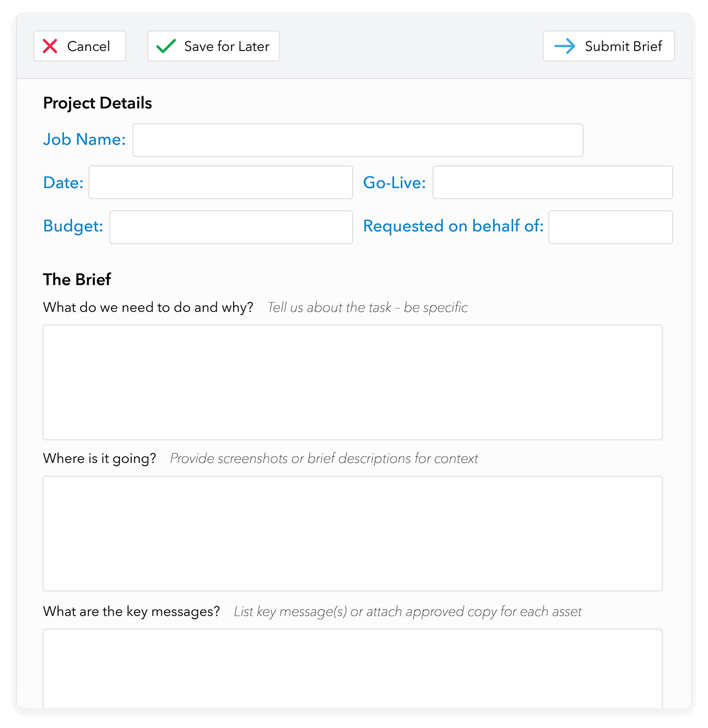Activate the Go-Live input field
Screen dimensions: 708x728
point(553,182)
